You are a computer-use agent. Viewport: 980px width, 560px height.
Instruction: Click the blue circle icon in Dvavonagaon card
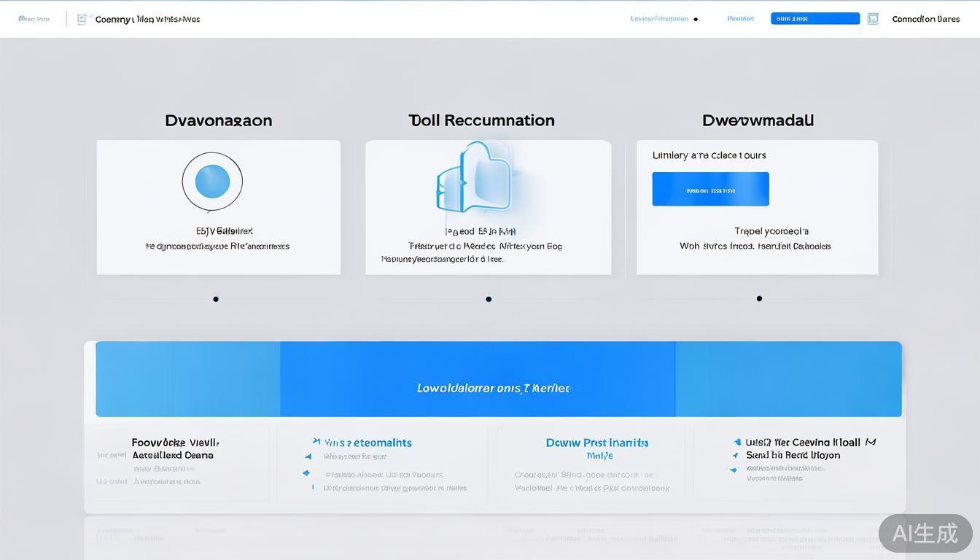[x=212, y=182]
